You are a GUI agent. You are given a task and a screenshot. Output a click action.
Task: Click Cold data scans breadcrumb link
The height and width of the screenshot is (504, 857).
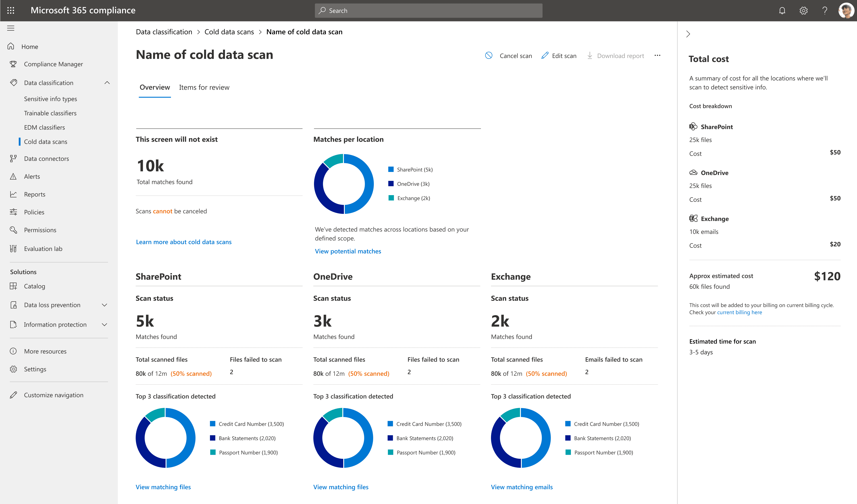[x=229, y=32]
